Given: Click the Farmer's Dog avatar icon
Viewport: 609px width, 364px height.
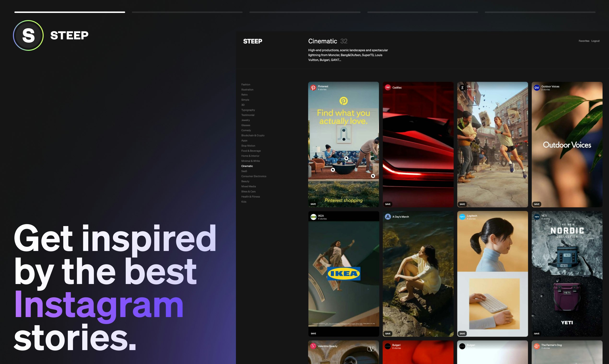Looking at the screenshot, I should [537, 346].
